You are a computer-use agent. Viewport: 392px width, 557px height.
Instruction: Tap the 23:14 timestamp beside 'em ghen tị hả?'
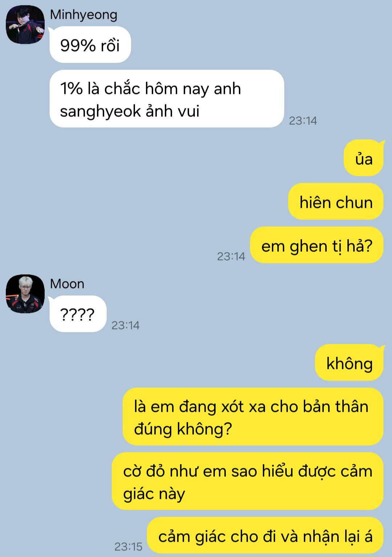pyautogui.click(x=231, y=256)
